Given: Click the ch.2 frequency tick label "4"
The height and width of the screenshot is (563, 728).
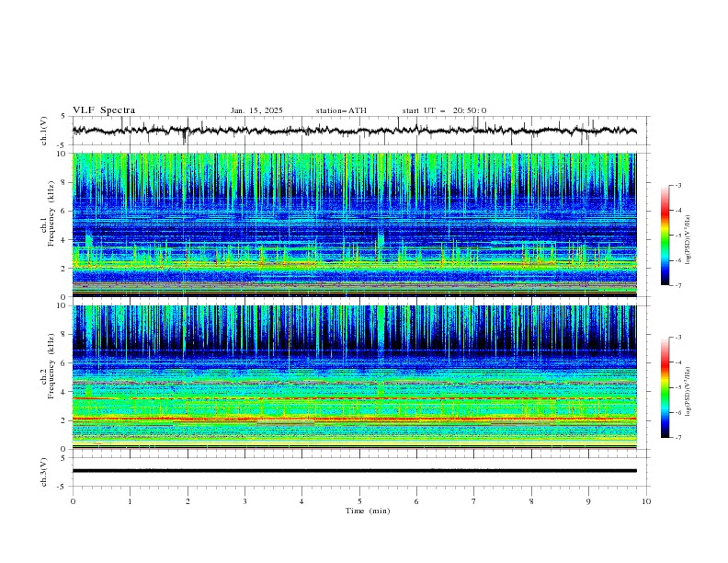Looking at the screenshot, I should tap(64, 392).
